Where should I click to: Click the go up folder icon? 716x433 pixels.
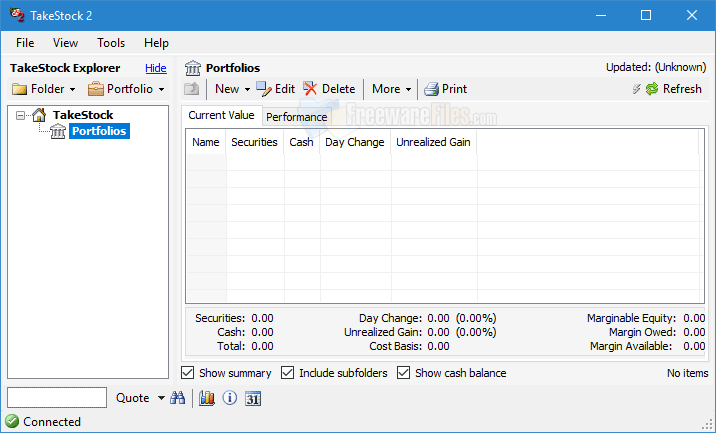coord(192,89)
